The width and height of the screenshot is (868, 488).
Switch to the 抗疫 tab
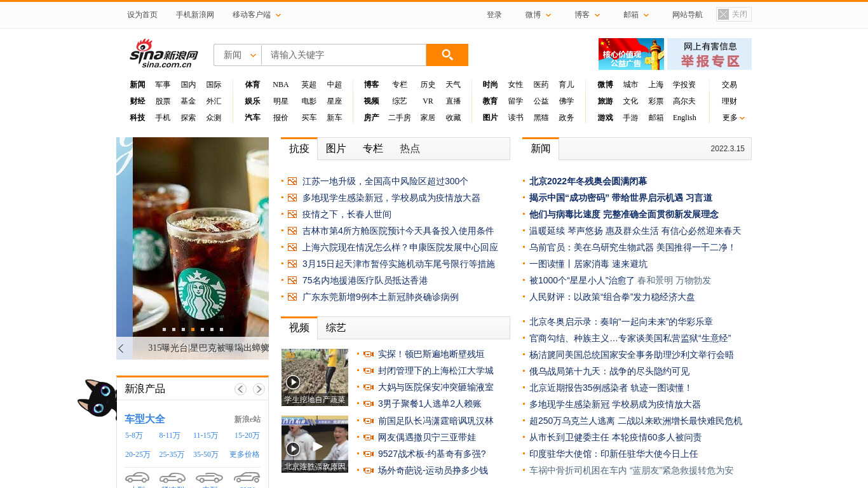point(299,149)
